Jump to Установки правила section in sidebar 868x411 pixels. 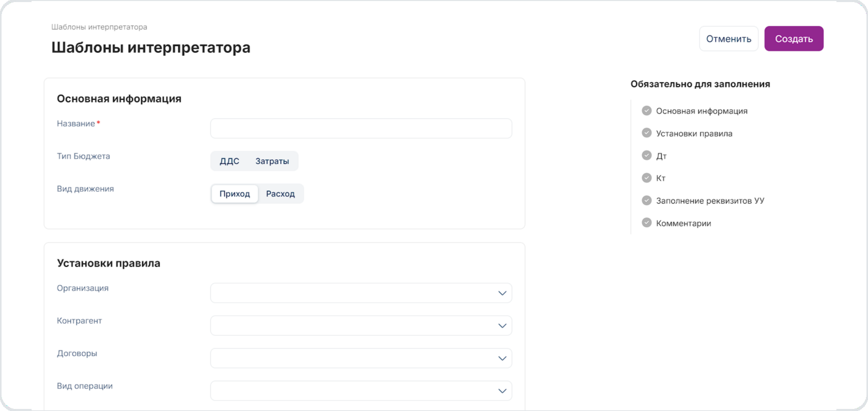[694, 133]
